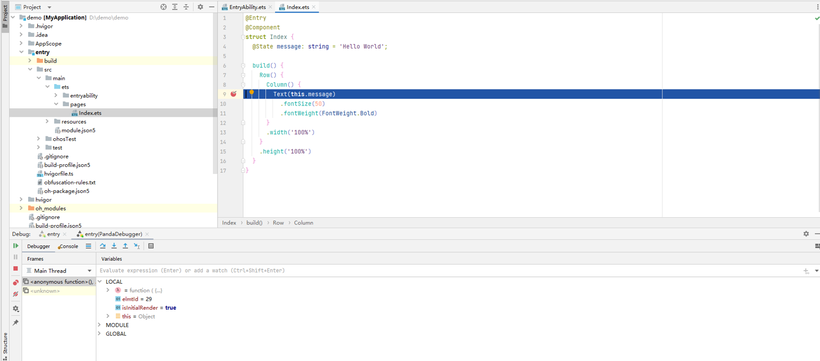Select 'isInitialRender = true' variable
The image size is (820, 361).
coord(145,308)
